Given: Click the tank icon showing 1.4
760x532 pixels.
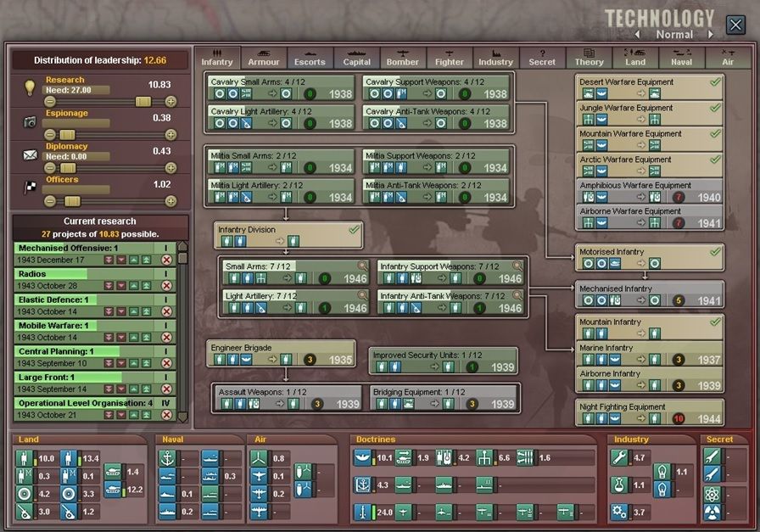Looking at the screenshot, I should (x=113, y=472).
